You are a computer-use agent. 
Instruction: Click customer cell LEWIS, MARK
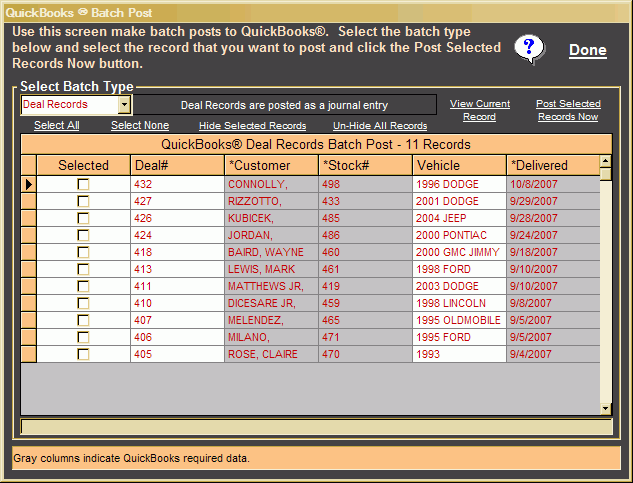tap(271, 269)
